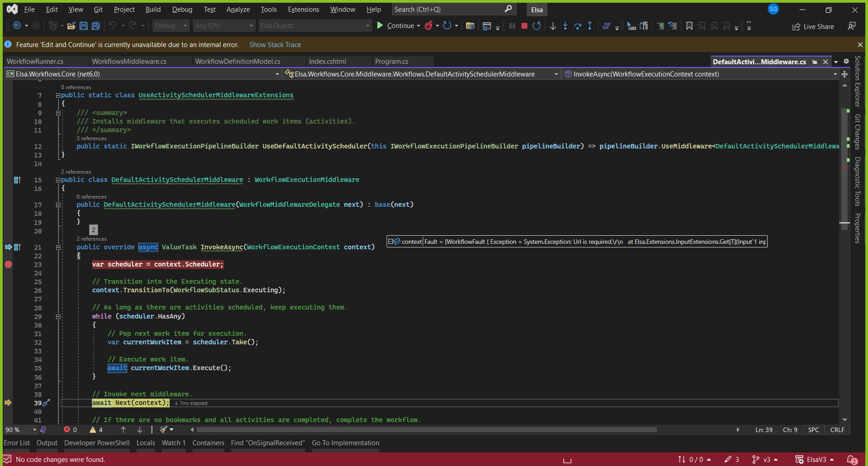Screen dimensions: 868x466
Task: Open the Git menu
Action: coord(98,9)
